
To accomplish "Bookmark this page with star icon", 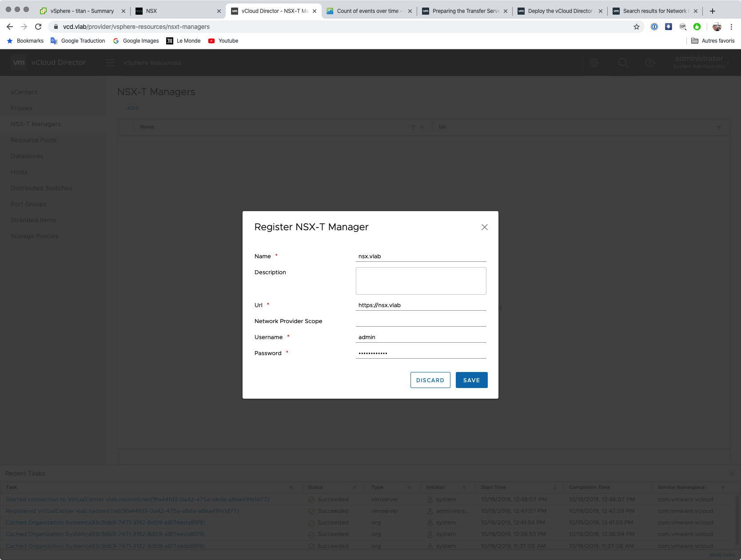I will [x=636, y=27].
